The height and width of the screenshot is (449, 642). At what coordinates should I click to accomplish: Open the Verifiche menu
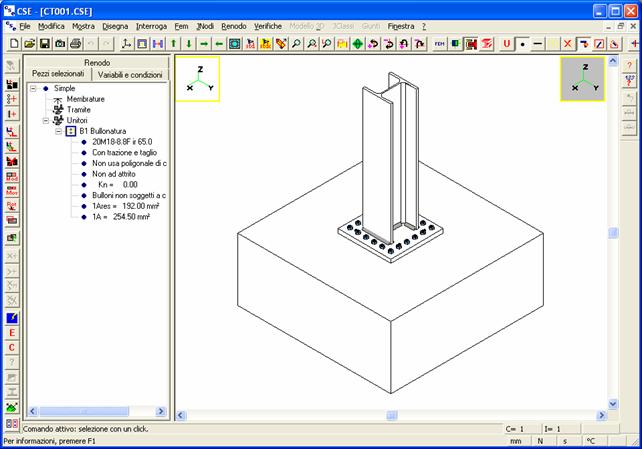tap(267, 25)
